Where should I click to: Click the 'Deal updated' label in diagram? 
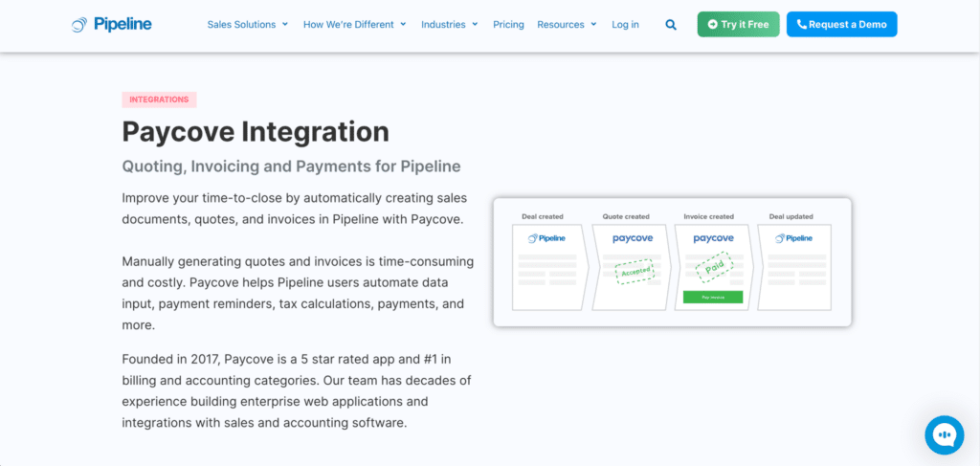tap(791, 217)
